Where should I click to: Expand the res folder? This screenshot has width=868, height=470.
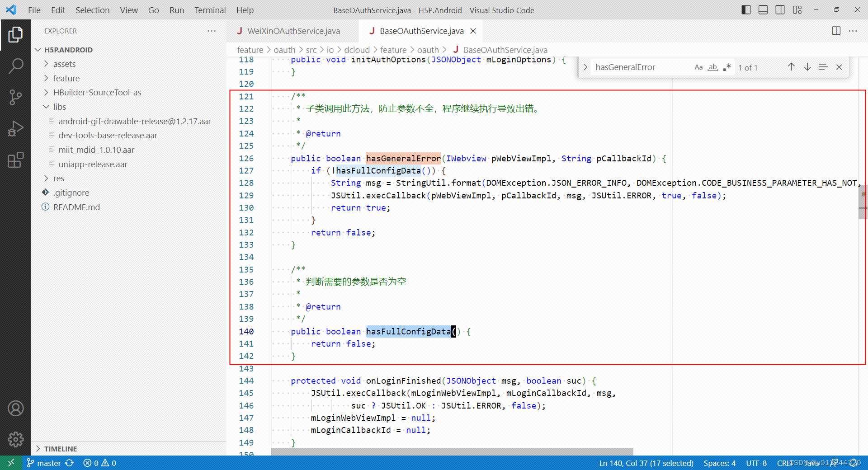tap(129, 178)
